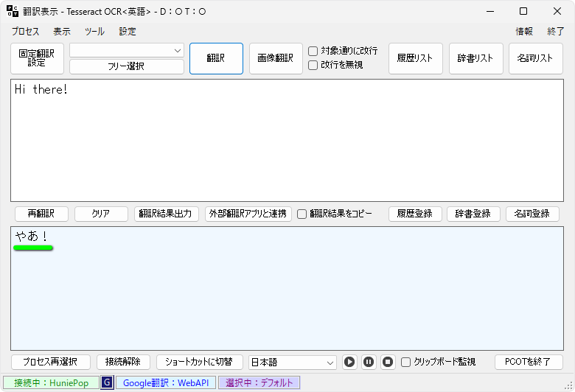Click ショートカットに切替 button
The width and height of the screenshot is (575, 392).
tap(200, 363)
